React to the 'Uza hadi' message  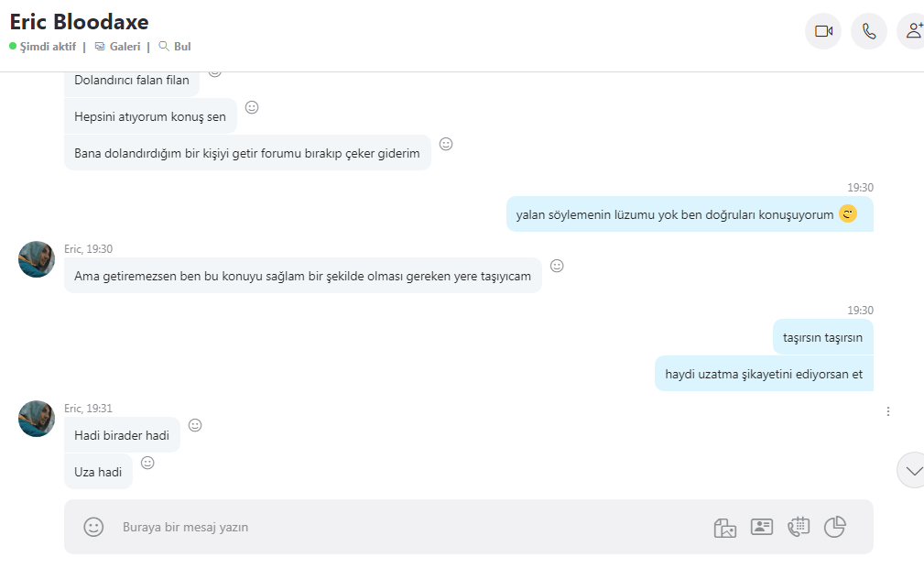[x=148, y=463]
